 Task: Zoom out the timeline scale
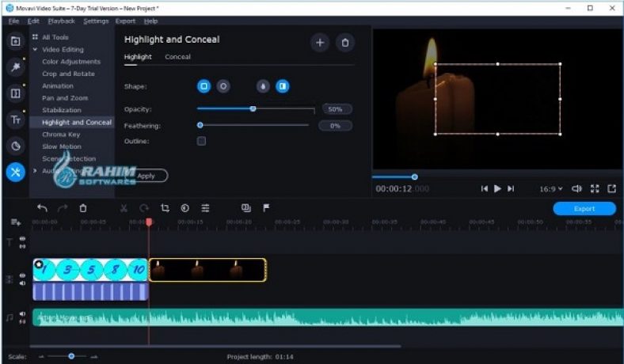(x=41, y=357)
